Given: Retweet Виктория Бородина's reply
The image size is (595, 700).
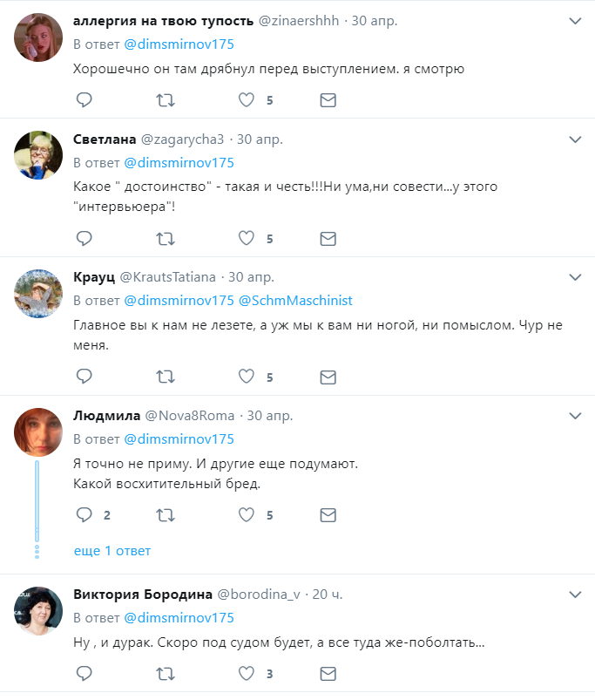Looking at the screenshot, I should coord(165,674).
